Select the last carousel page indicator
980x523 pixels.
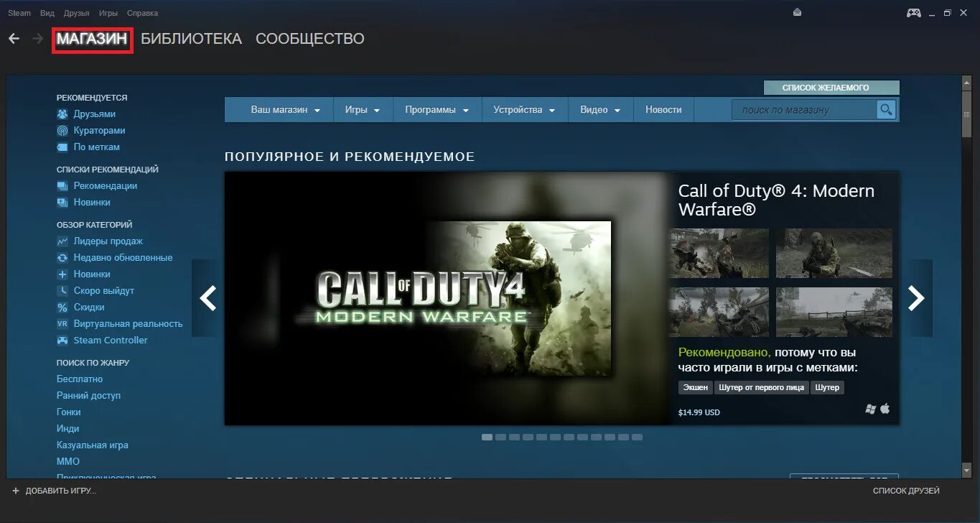coord(637,437)
